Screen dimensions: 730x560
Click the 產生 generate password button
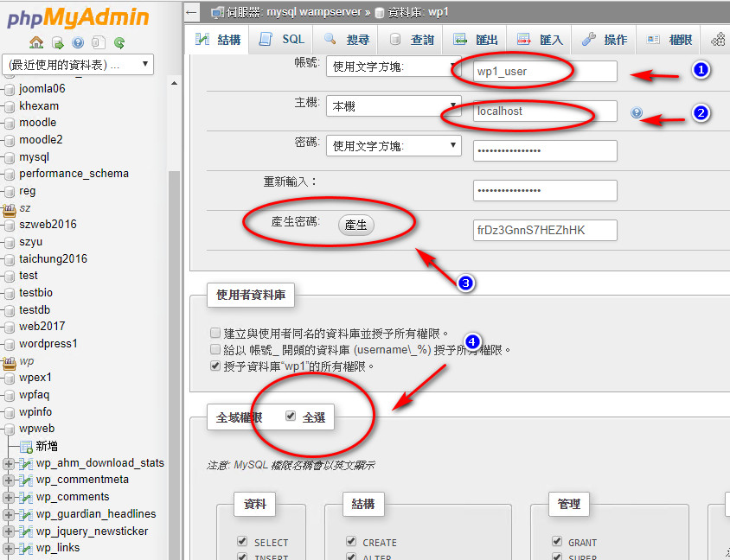[355, 225]
